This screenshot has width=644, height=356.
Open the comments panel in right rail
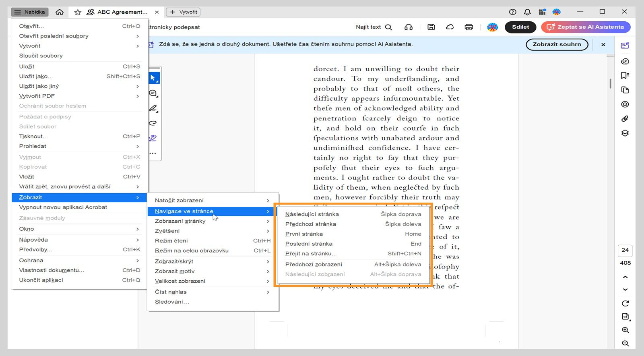tap(625, 61)
